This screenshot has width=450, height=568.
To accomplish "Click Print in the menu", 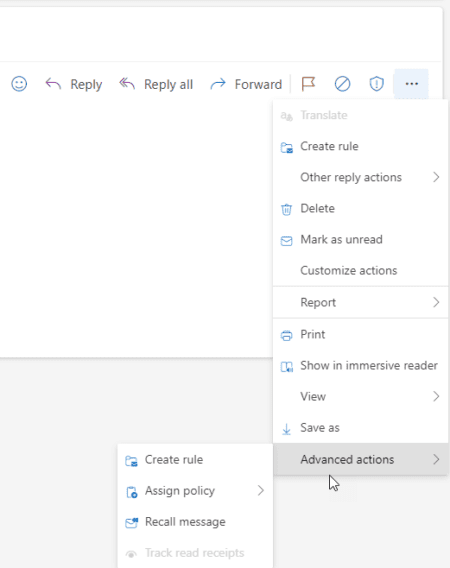I will [361, 334].
